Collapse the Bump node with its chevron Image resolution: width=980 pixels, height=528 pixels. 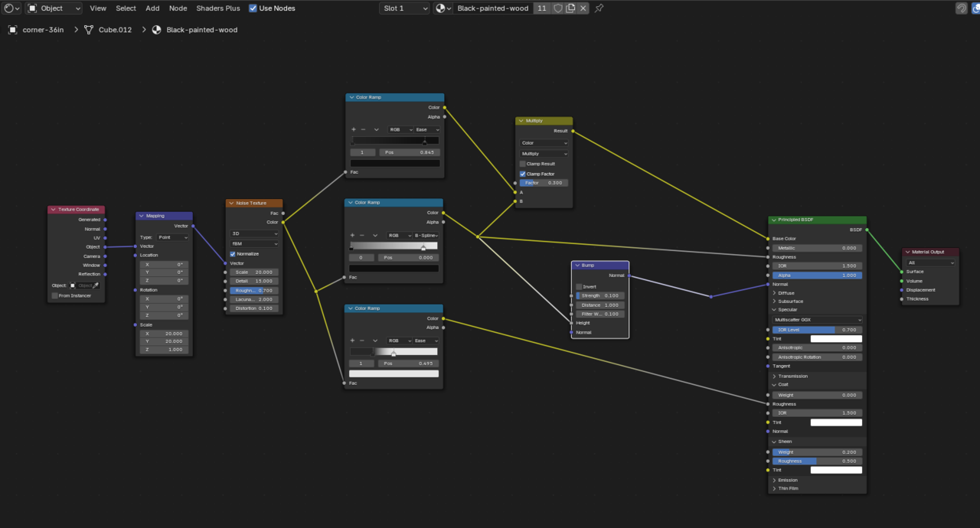577,266
